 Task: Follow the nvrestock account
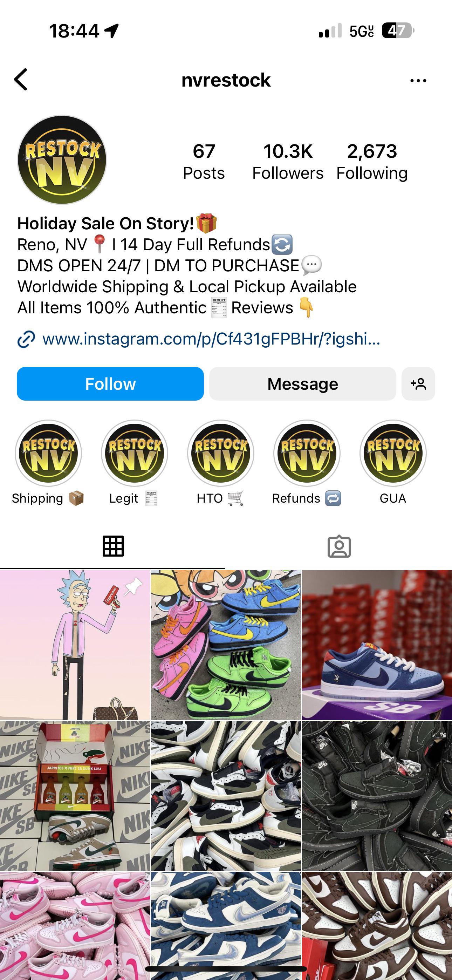click(110, 383)
